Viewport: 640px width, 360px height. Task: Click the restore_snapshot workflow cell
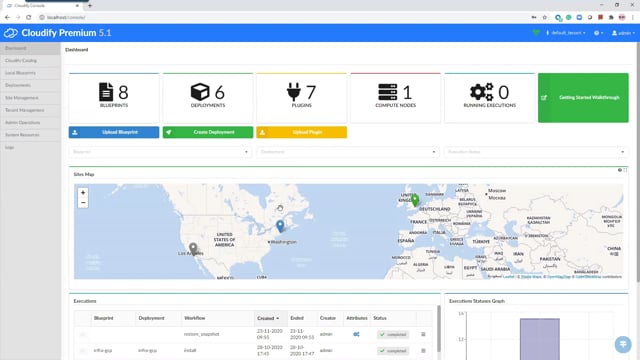pos(202,334)
